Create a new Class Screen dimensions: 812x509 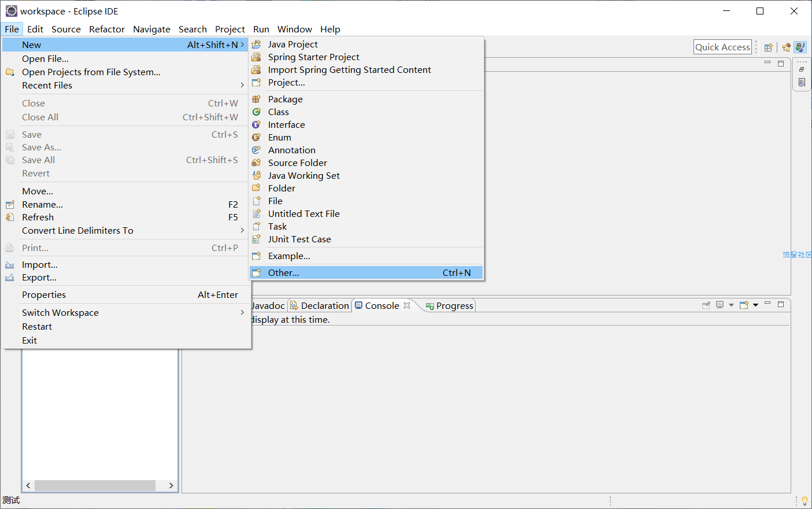[x=366, y=112]
